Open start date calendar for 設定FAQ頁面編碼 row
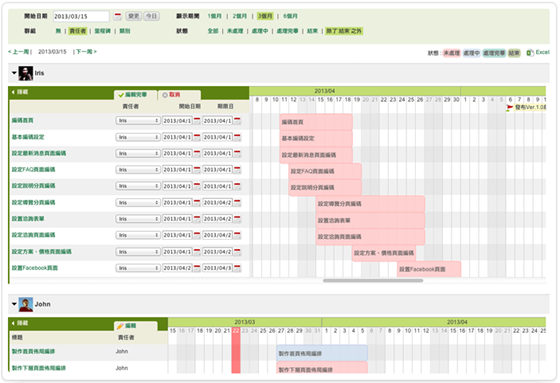 click(x=197, y=170)
